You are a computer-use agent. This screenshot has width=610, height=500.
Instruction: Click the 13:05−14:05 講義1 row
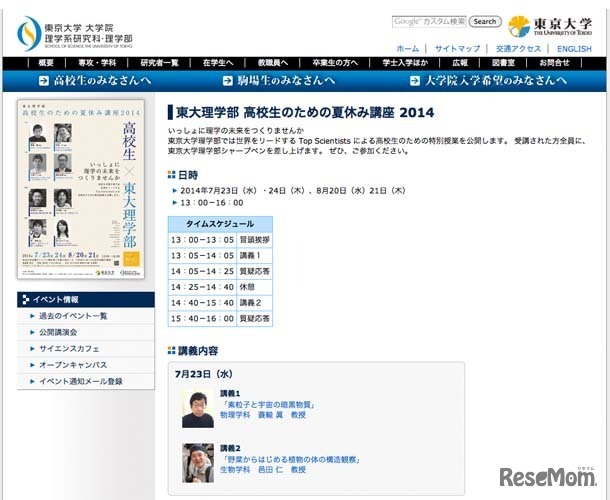pyautogui.click(x=220, y=256)
